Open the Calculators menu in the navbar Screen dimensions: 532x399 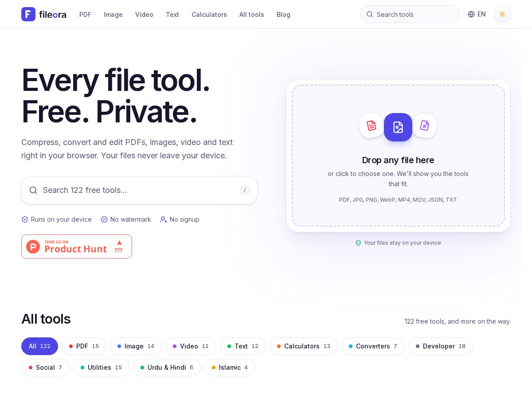pos(209,15)
